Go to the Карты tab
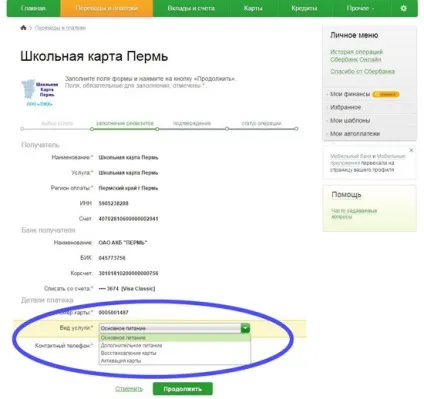Image resolution: width=424 pixels, height=399 pixels. click(253, 8)
